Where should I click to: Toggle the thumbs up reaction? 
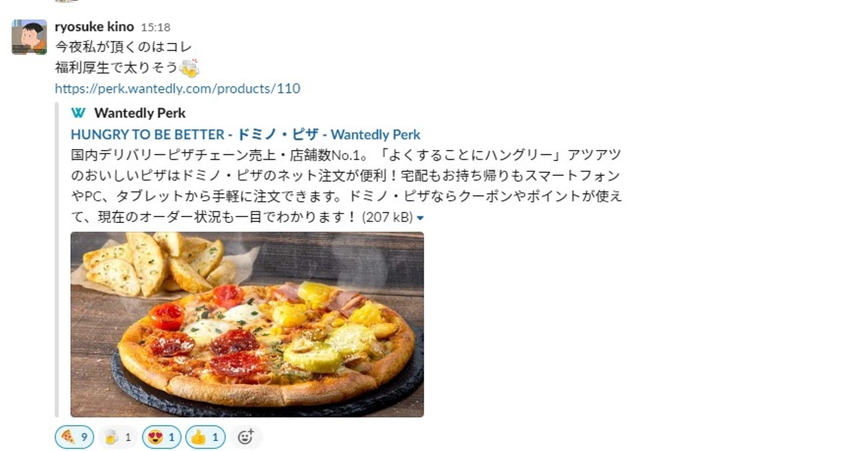click(x=206, y=437)
